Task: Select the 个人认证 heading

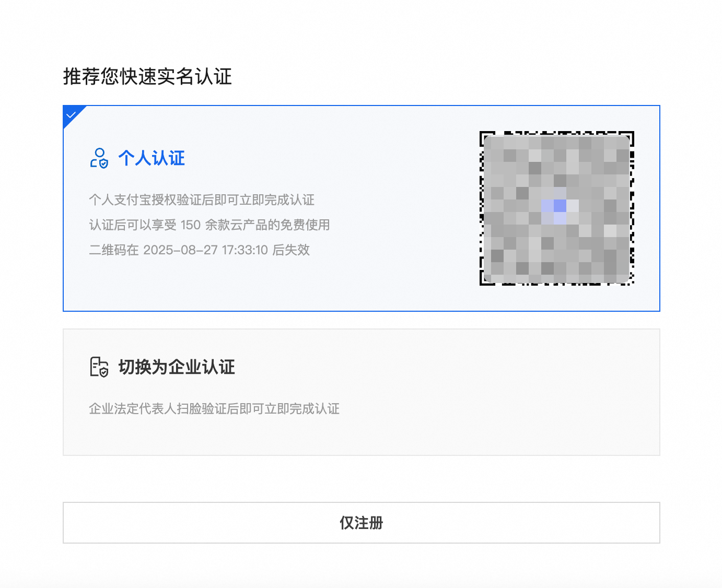Action: tap(152, 158)
